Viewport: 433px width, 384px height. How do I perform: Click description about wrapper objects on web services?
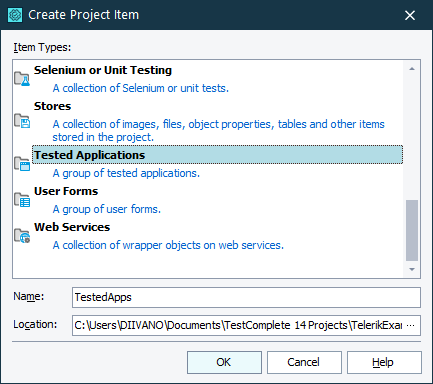pos(168,245)
